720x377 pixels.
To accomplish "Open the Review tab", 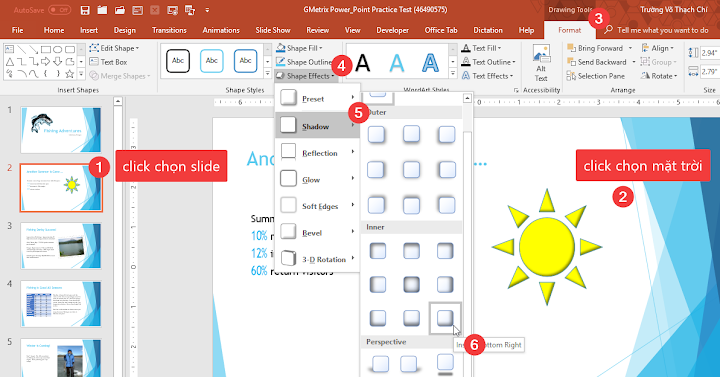I will pos(317,30).
